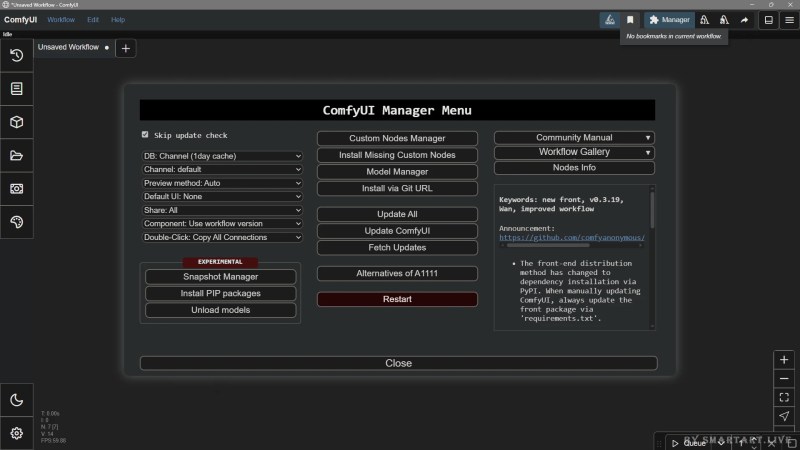
Task: Open the Node Library sidebar panel
Action: pyautogui.click(x=16, y=89)
